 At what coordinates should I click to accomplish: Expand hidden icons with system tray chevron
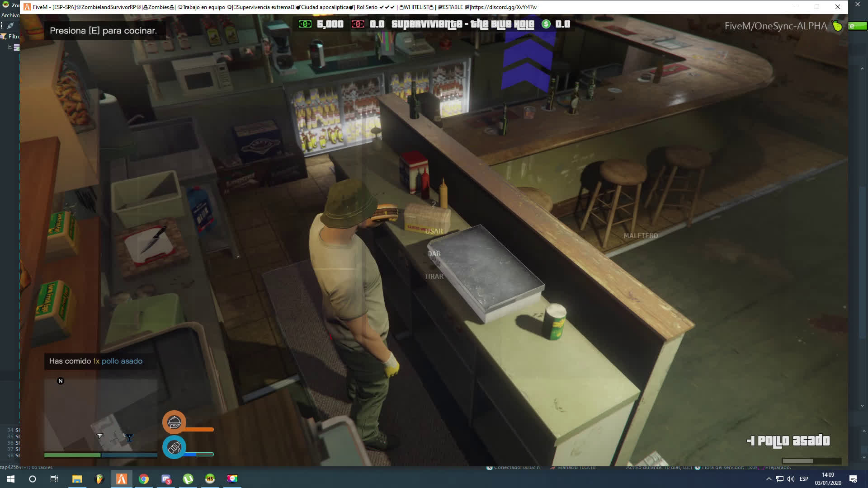[x=768, y=479]
